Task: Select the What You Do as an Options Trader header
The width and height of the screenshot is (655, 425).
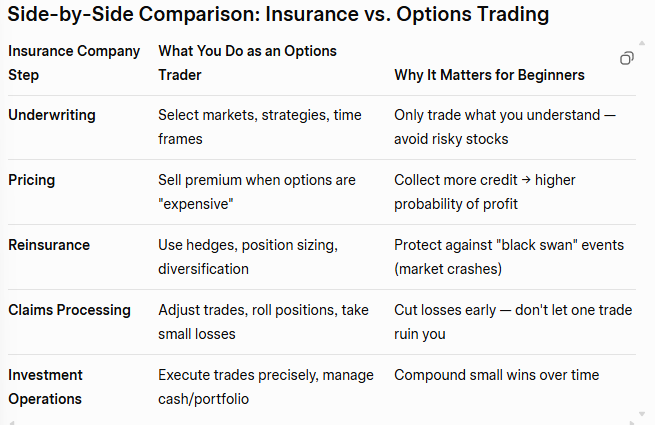Action: (247, 63)
